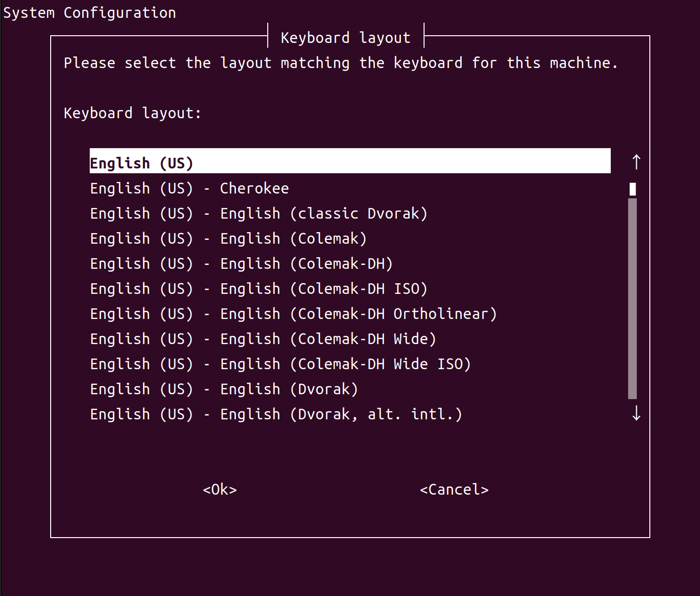Screen dimensions: 700x596
Task: Select the English (Colemak-DH) layout
Action: 240,263
